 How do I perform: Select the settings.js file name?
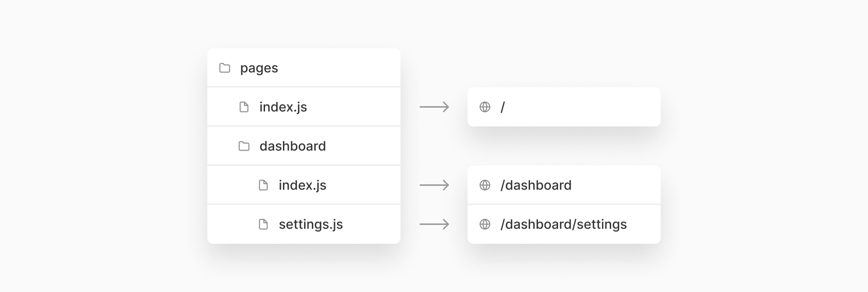tap(311, 224)
